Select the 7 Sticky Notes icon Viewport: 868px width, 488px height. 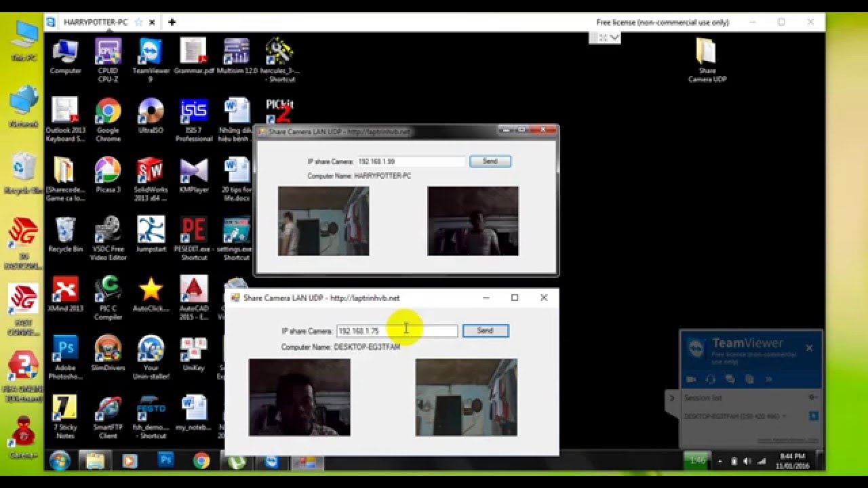pyautogui.click(x=65, y=417)
